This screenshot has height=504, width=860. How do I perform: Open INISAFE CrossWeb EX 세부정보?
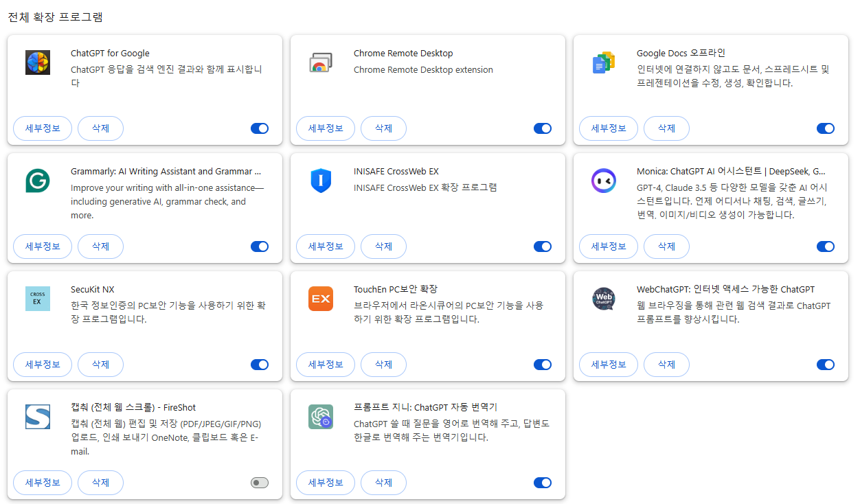coord(326,247)
